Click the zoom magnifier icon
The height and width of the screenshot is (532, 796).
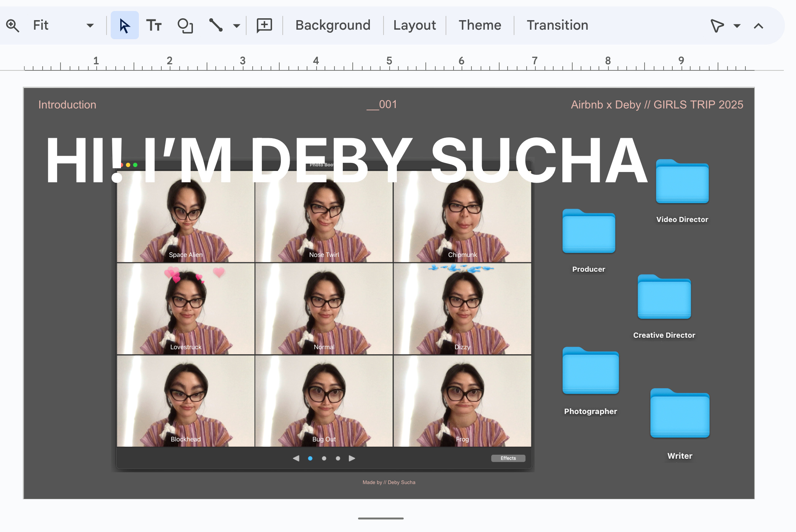click(x=13, y=25)
